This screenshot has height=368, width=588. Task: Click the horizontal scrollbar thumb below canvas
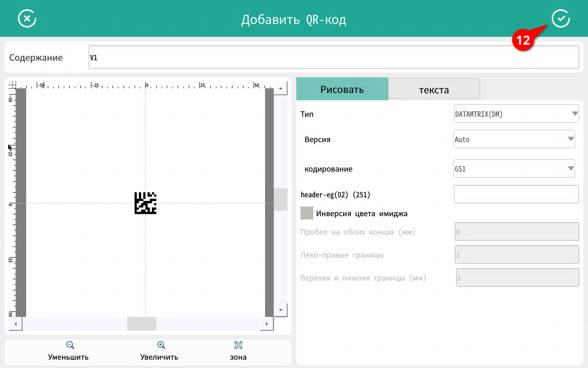click(x=141, y=324)
